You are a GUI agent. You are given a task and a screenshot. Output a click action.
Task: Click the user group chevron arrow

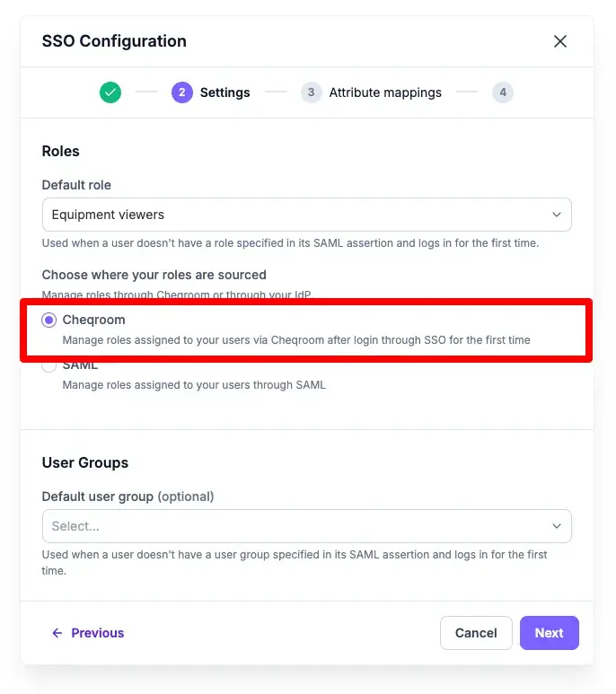pos(556,526)
